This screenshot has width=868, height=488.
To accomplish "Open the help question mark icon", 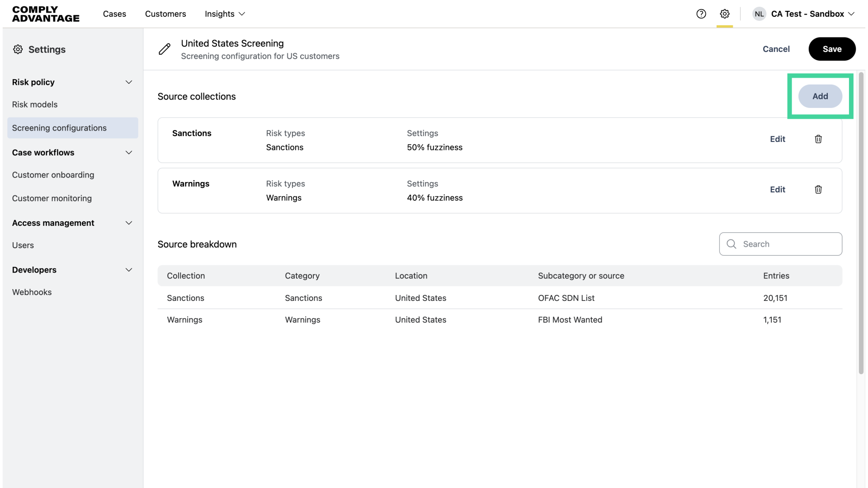I will [701, 14].
